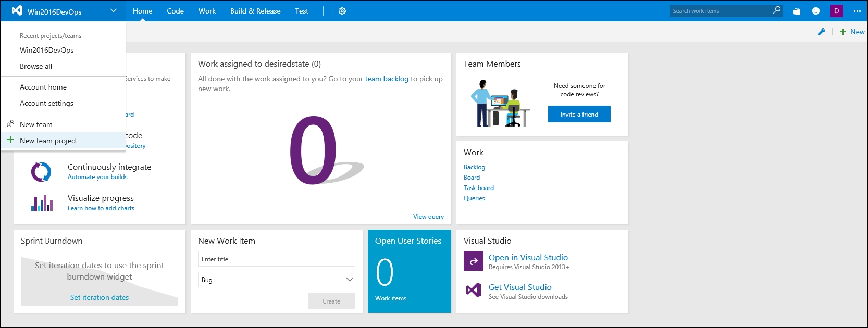The image size is (868, 328).
Task: Open the team backlog link
Action: tap(387, 79)
